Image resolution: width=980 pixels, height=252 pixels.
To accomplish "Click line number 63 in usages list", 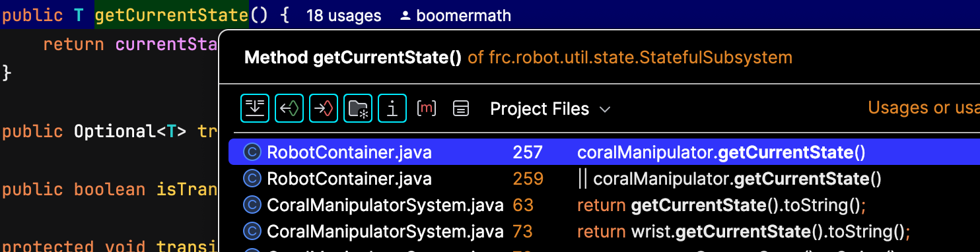I will click(523, 205).
